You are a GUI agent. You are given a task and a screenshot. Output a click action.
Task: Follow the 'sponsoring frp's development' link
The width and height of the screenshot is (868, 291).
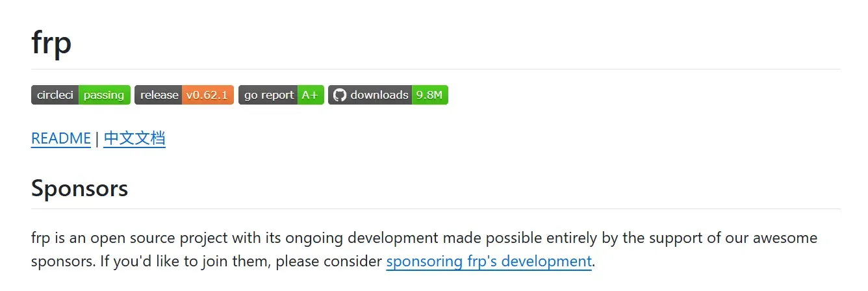(x=489, y=262)
